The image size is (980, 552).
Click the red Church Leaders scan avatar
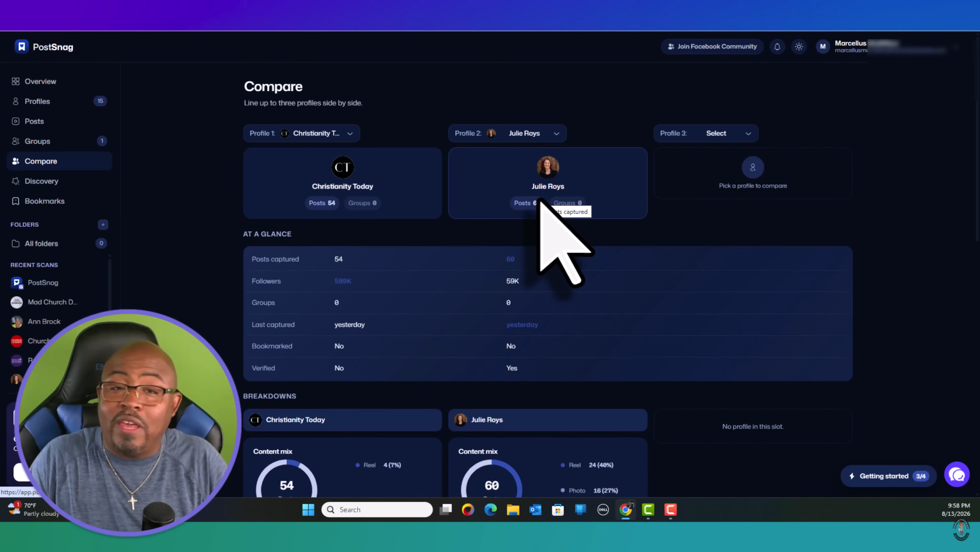click(16, 341)
